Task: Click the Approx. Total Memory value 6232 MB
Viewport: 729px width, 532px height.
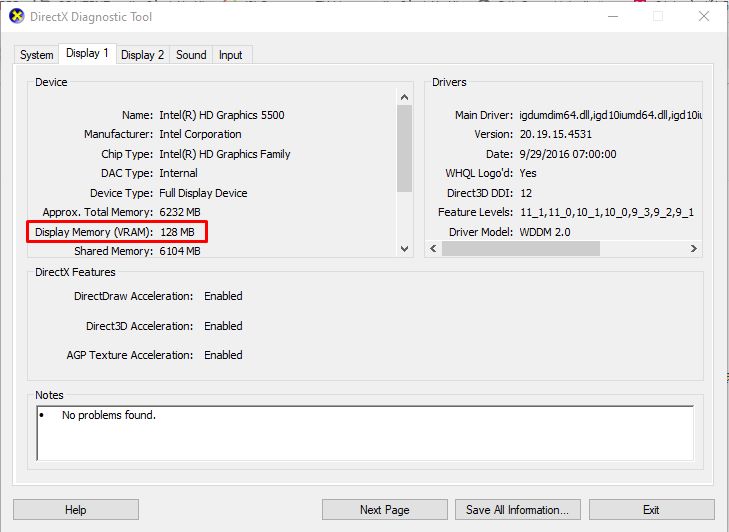Action: tap(180, 212)
